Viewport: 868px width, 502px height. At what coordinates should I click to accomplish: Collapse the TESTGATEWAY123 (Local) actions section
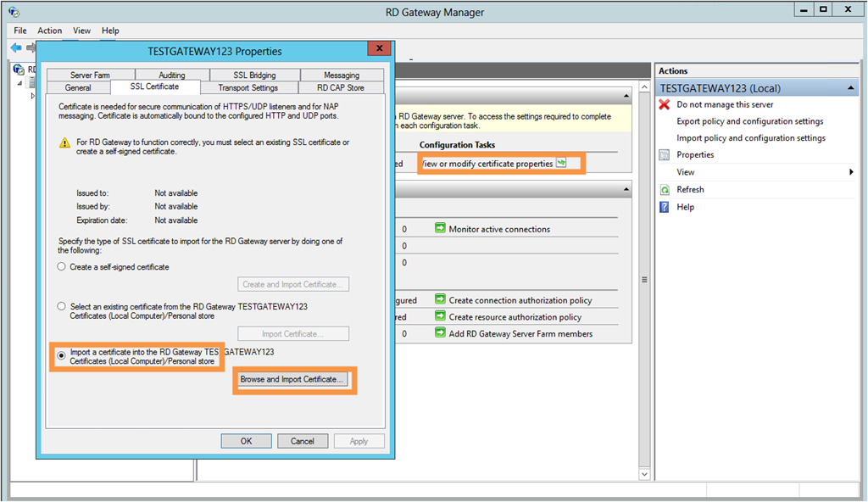[x=851, y=88]
